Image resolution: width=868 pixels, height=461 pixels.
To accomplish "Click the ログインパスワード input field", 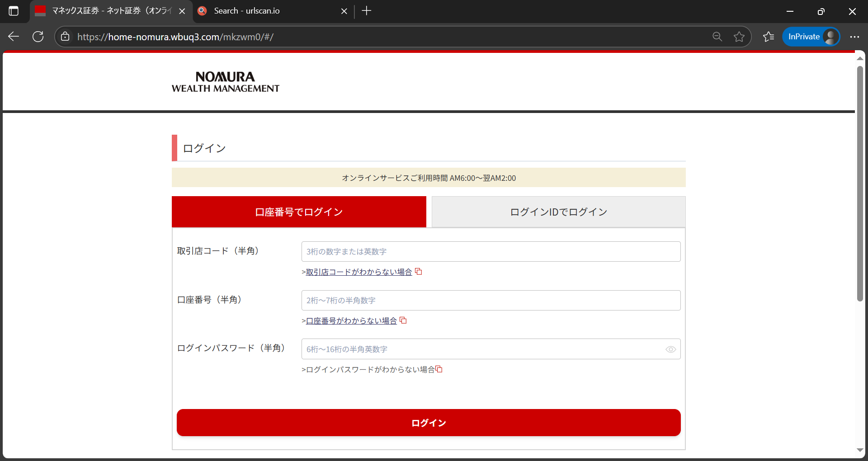I will tap(491, 349).
